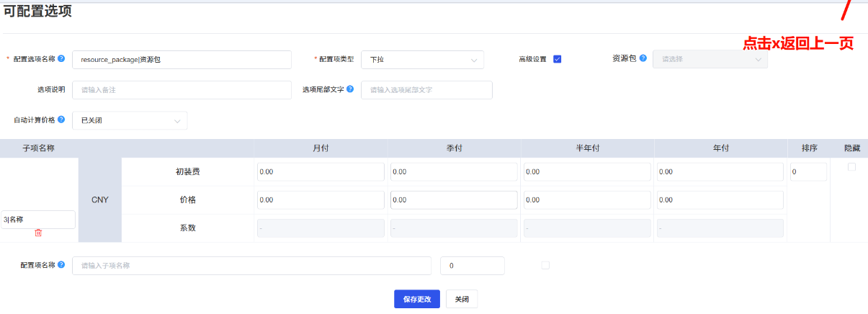Click the 子项名称 column header
868x314 pixels.
[x=39, y=148]
